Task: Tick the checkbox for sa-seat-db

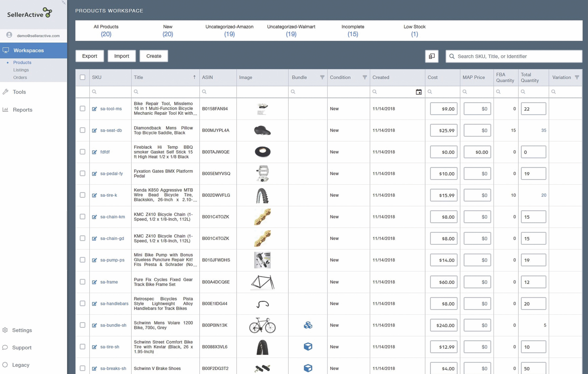Action: tap(82, 130)
